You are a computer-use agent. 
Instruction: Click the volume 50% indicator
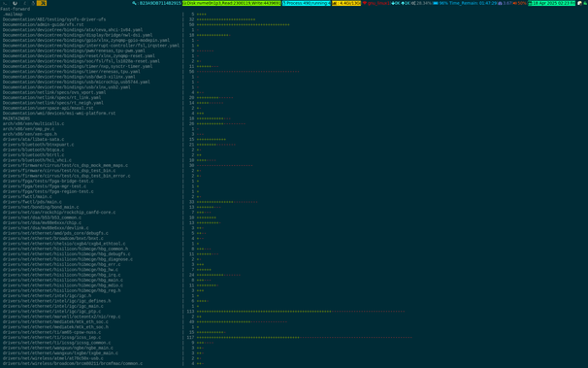[x=520, y=3]
